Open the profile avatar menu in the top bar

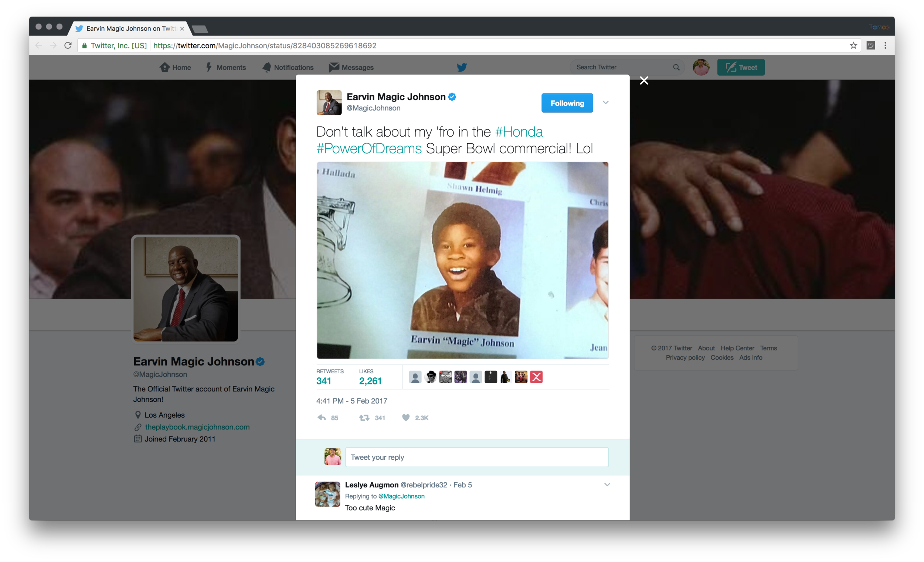click(x=700, y=67)
